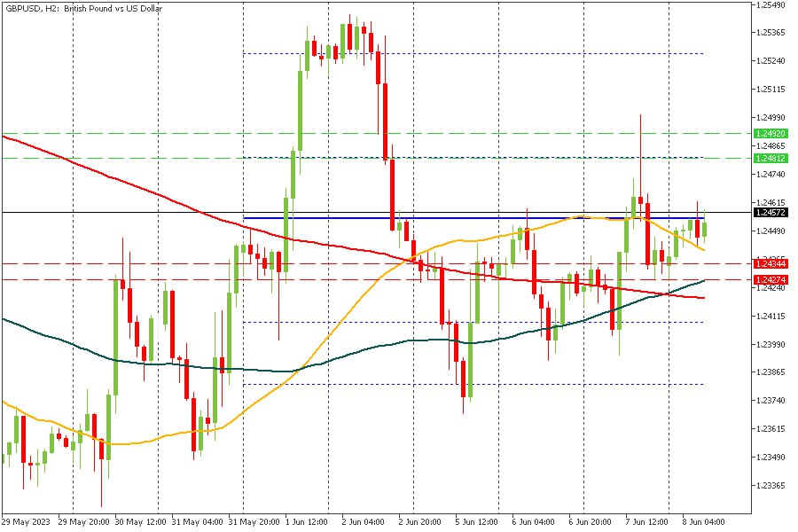Click the 1.23740 price axis value
Image resolution: width=798 pixels, height=532 pixels.
pos(771,401)
